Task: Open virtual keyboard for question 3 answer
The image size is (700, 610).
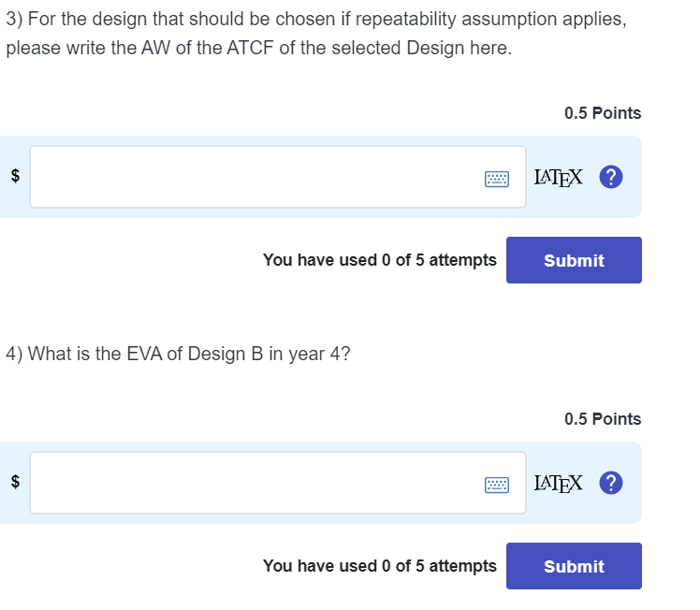Action: pos(497,178)
